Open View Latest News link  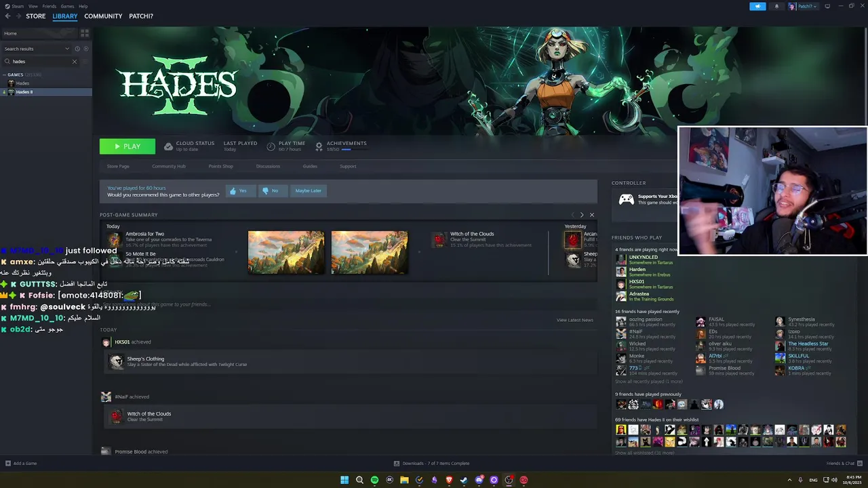click(x=575, y=320)
